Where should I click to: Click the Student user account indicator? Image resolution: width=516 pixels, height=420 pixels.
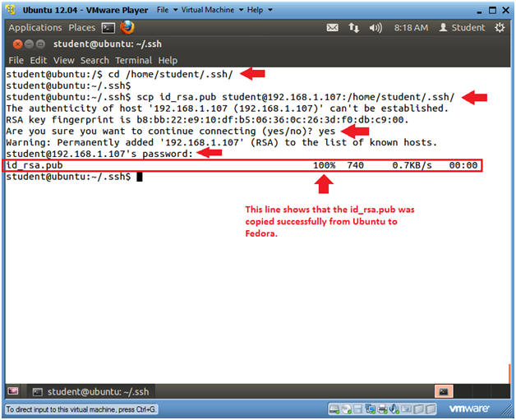[x=462, y=28]
